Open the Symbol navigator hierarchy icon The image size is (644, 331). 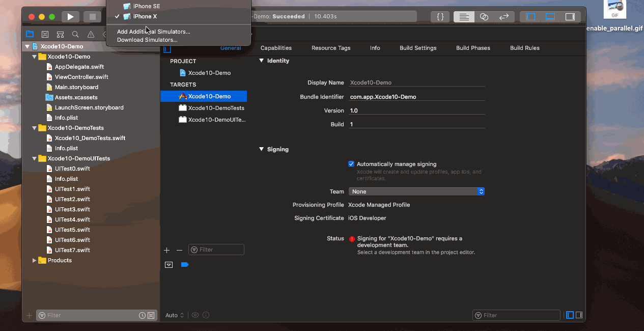[x=60, y=34]
